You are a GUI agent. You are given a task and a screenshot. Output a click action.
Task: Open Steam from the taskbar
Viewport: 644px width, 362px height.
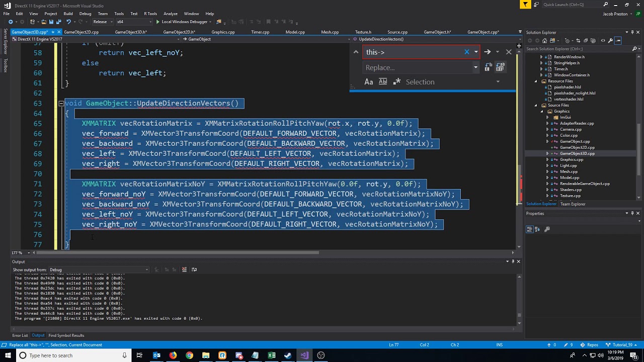point(288,355)
